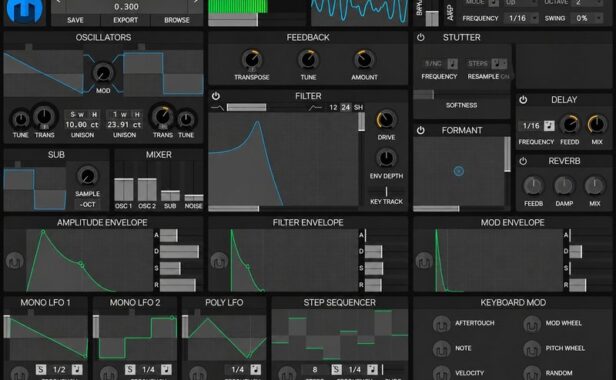
Task: Click the Filter Env Depth knob
Action: point(386,158)
